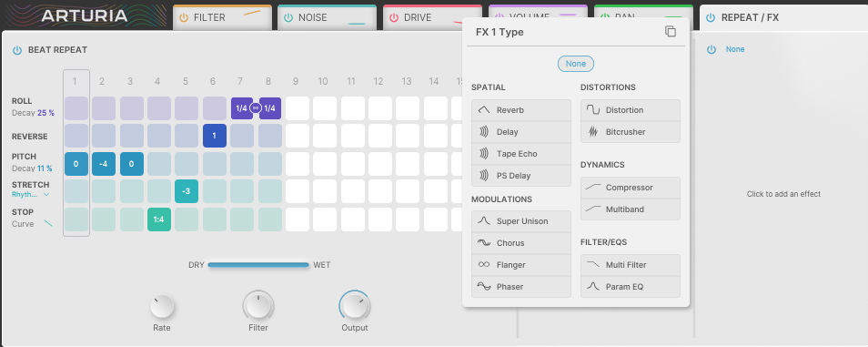
Task: Select the Compressor dynamics effect
Action: 630,188
